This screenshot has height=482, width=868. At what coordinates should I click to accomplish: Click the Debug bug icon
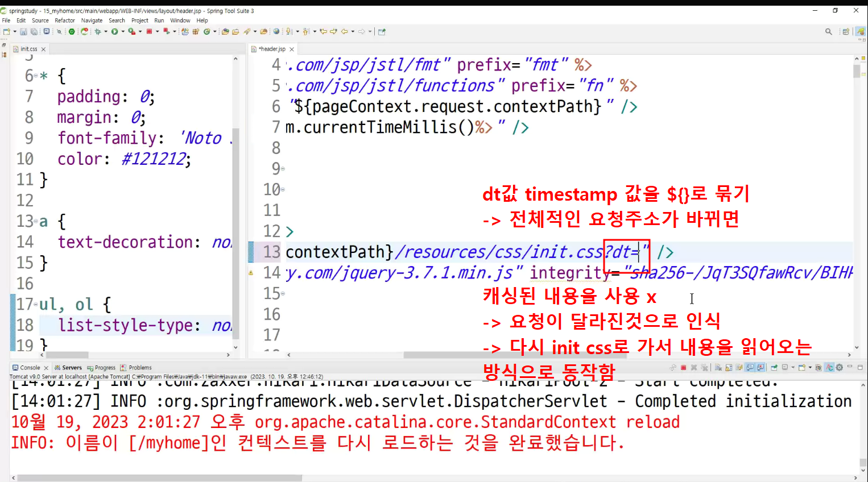tap(98, 31)
